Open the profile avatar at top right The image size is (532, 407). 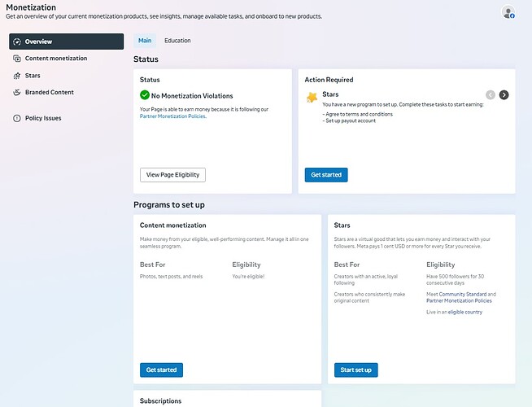point(508,12)
